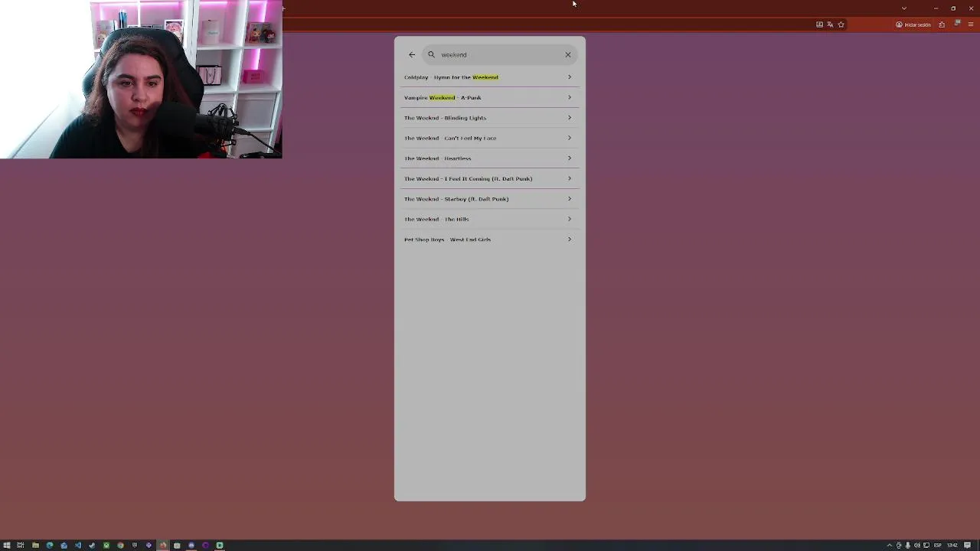This screenshot has width=980, height=551.
Task: Open Google Chrome from the taskbar
Action: 120,546
